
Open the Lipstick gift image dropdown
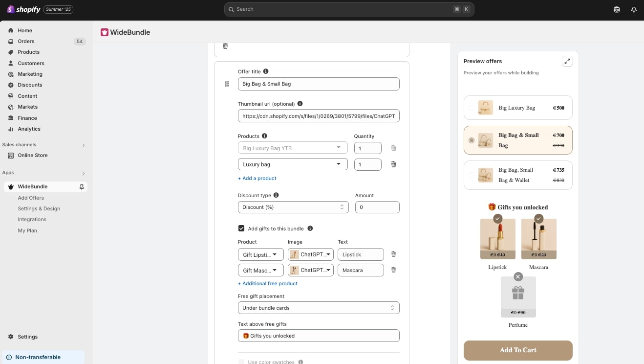(x=311, y=254)
